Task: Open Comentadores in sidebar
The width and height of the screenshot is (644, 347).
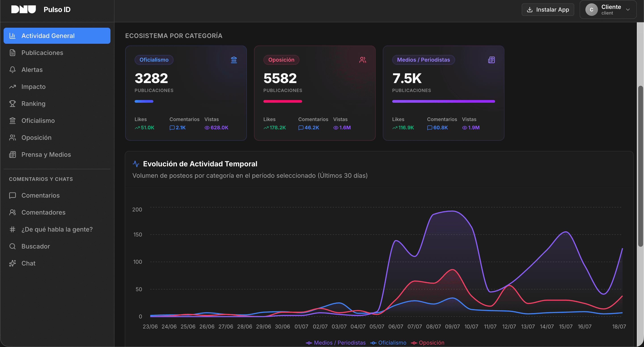Action: 57,212
